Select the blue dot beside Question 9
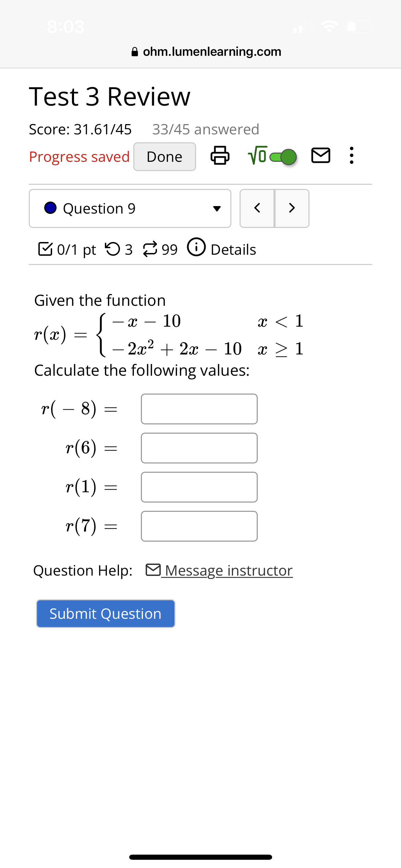The width and height of the screenshot is (401, 868). pos(50,208)
